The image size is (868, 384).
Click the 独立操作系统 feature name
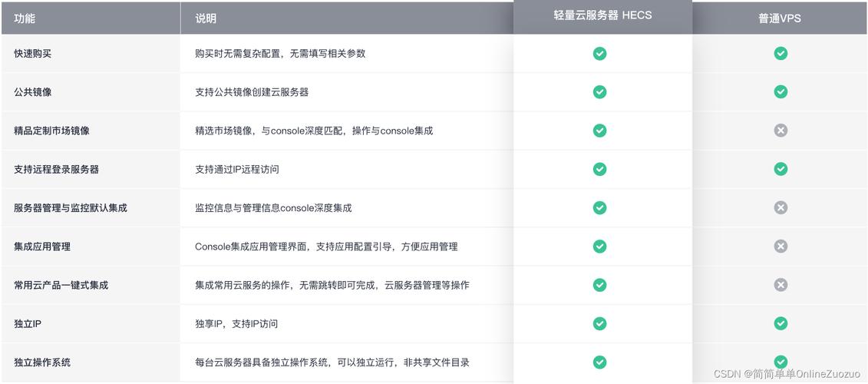tap(42, 362)
